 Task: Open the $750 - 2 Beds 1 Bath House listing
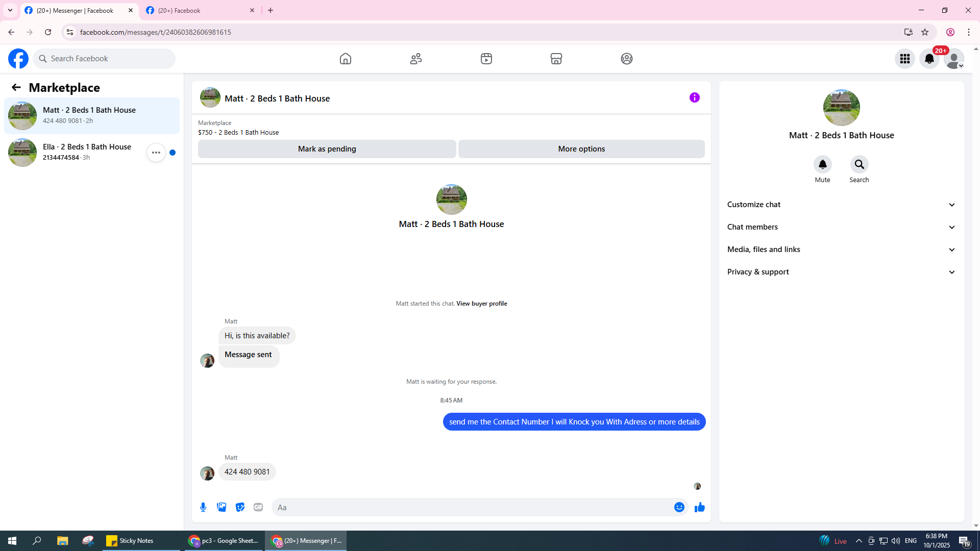(x=238, y=133)
